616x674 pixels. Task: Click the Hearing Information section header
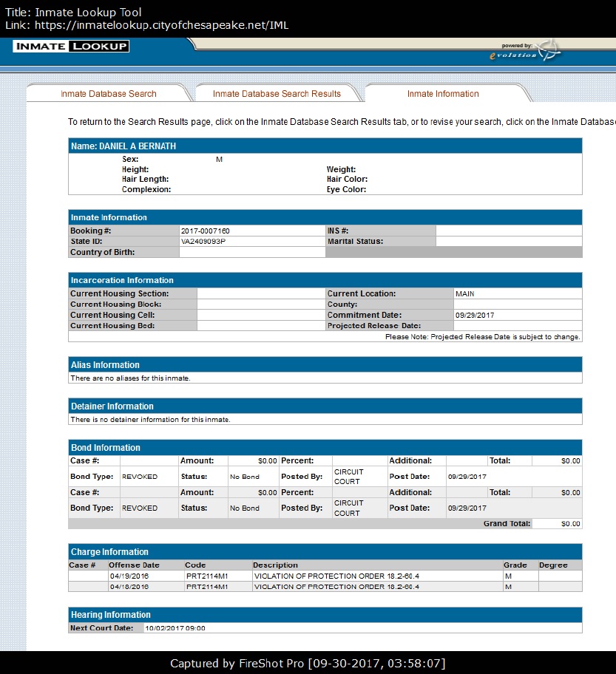[x=325, y=615]
